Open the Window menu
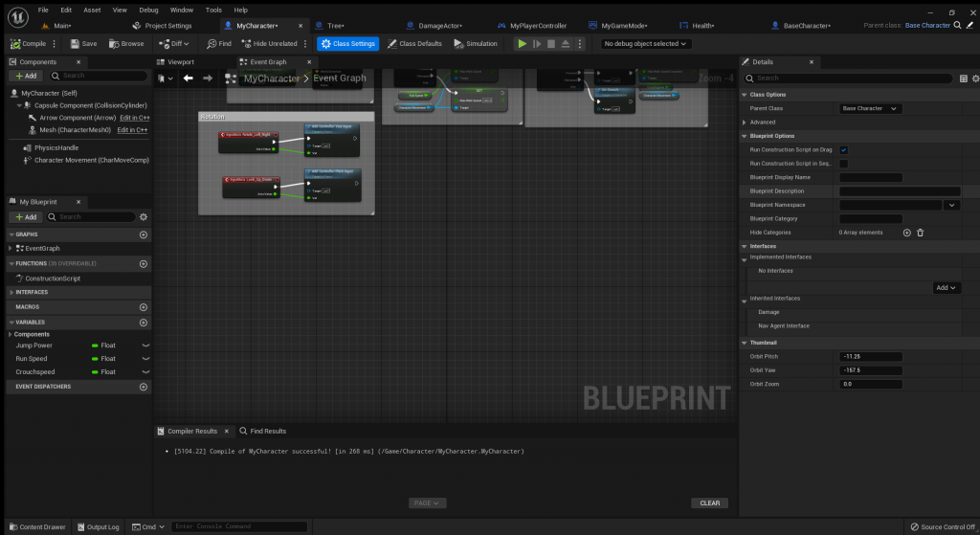980x535 pixels. pos(181,10)
